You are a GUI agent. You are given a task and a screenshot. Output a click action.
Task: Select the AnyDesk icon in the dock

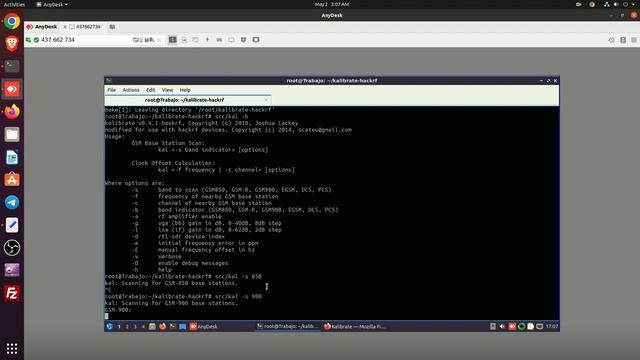click(x=12, y=89)
